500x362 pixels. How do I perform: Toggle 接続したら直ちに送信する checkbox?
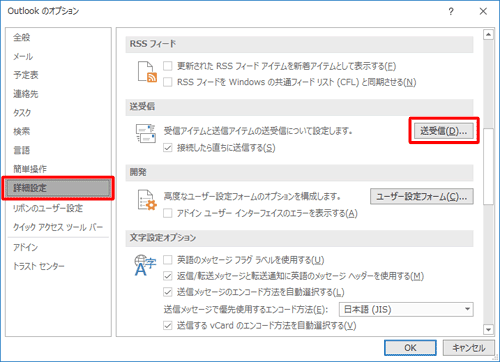(168, 148)
